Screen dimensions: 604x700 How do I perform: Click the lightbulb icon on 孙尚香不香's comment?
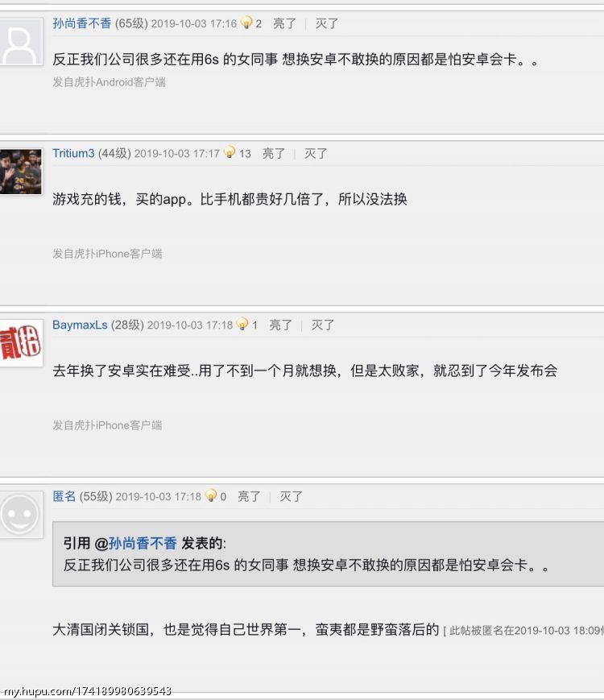246,23
